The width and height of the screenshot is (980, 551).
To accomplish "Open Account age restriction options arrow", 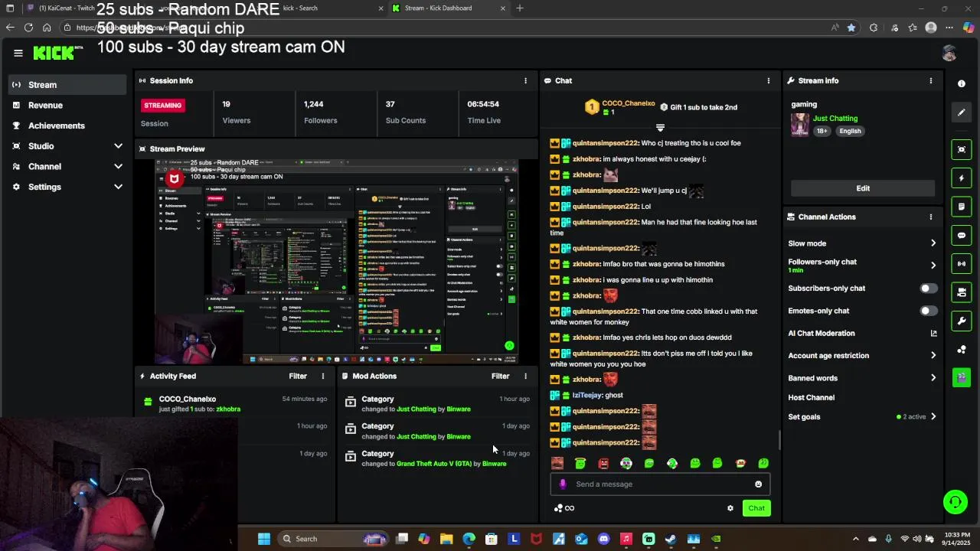I will (933, 355).
